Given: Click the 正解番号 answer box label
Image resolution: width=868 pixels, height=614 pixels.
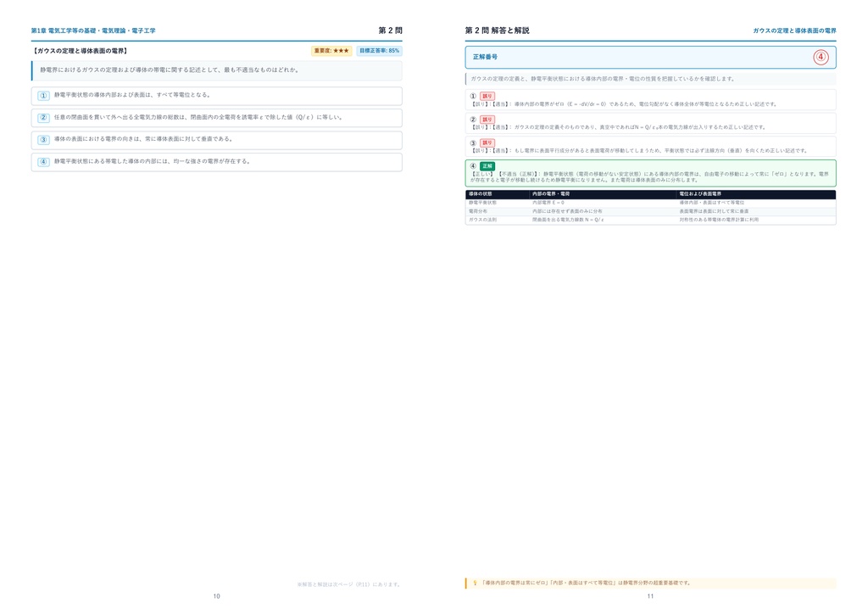Looking at the screenshot, I should (x=485, y=57).
